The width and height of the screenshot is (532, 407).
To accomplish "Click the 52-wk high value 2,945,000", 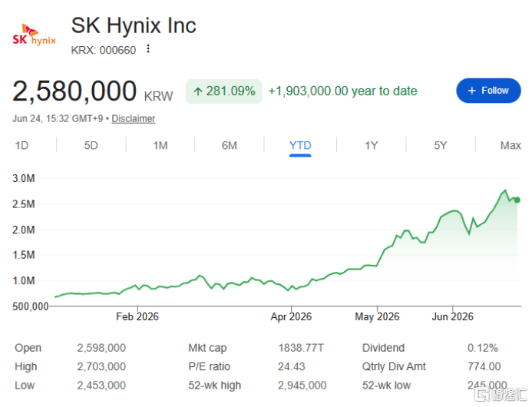I will [x=302, y=385].
